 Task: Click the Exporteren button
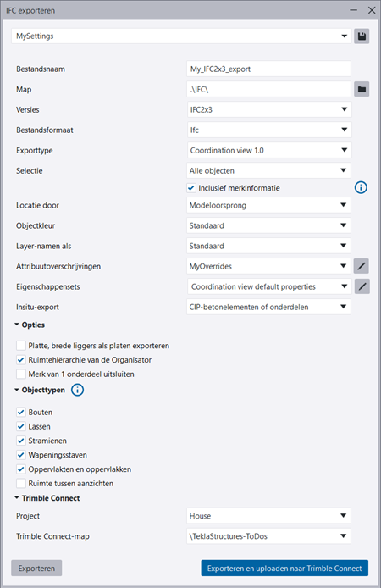pyautogui.click(x=36, y=569)
